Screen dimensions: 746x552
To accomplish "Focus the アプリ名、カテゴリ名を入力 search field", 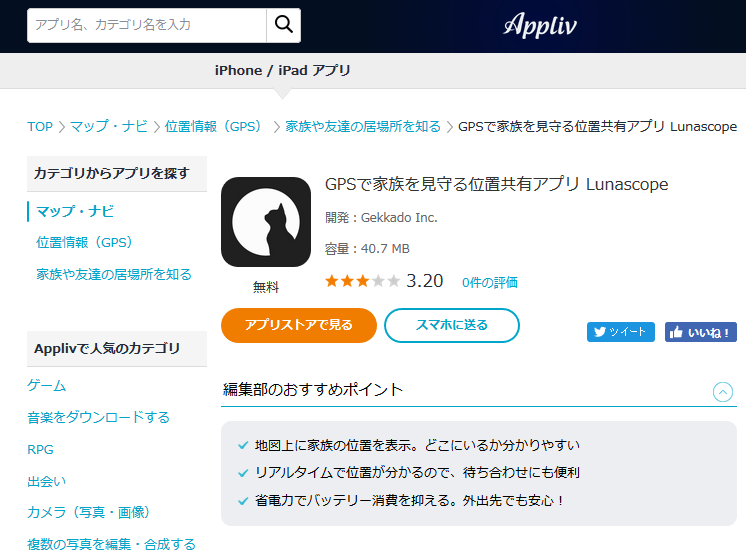I will [x=147, y=25].
